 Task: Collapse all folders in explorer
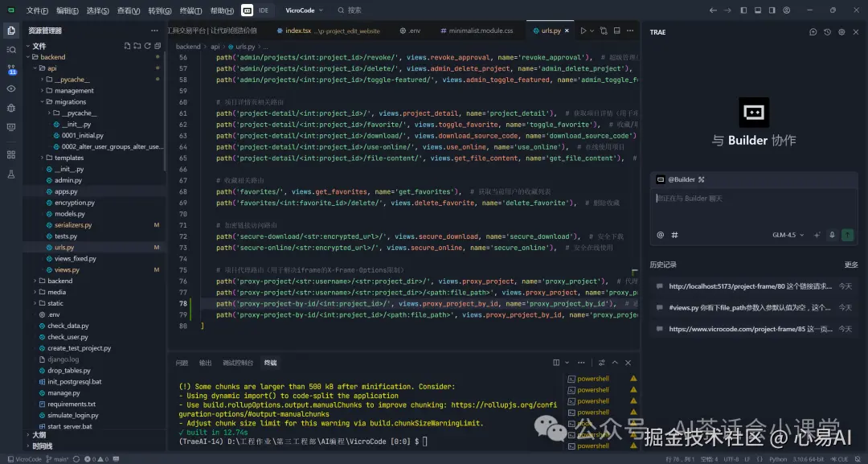158,46
